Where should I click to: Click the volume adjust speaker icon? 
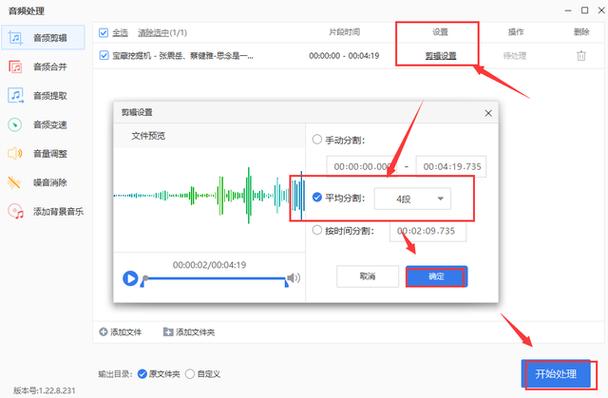click(15, 154)
